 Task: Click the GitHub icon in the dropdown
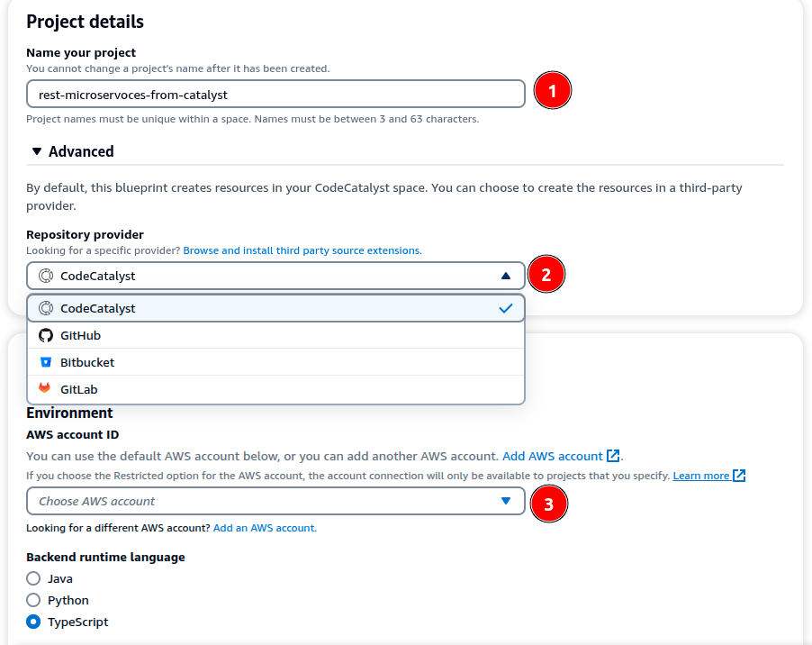click(x=46, y=335)
